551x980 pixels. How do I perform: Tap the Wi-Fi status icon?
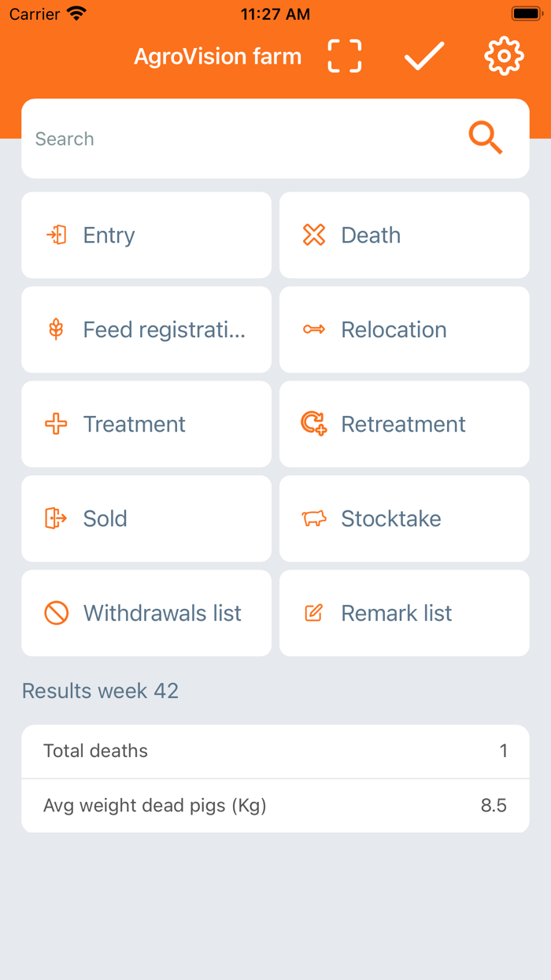coord(76,13)
